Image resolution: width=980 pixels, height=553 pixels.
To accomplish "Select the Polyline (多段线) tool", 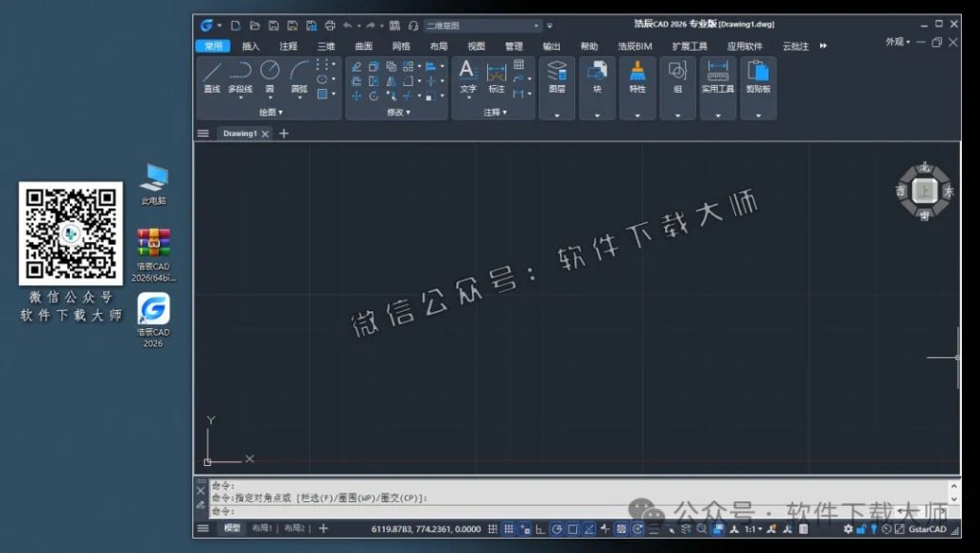I will (242, 75).
